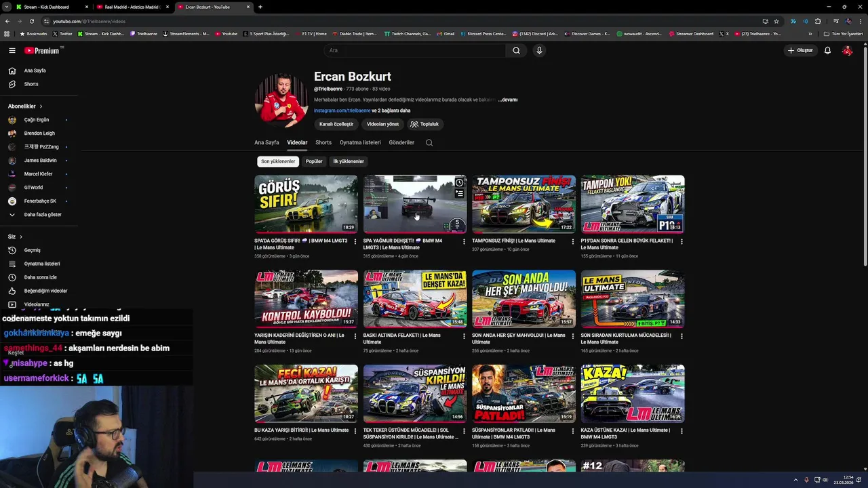Go to Ana Sayfa in sidebar
This screenshot has height=488, width=868.
click(35, 70)
